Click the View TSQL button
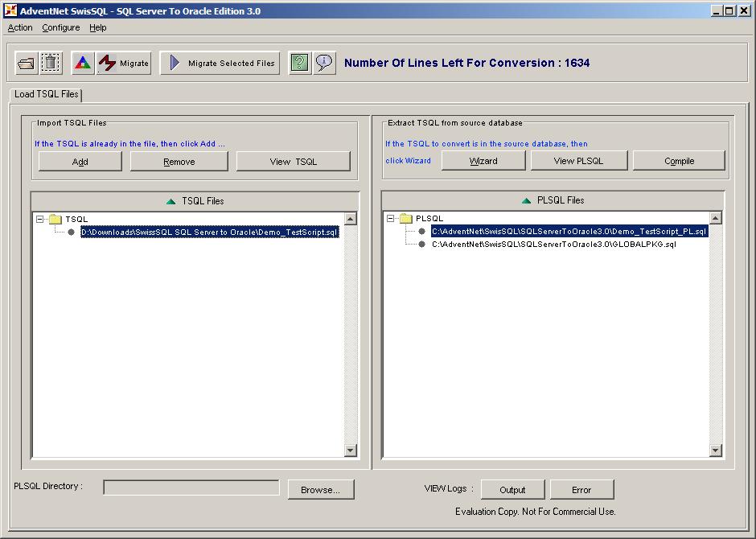The height and width of the screenshot is (539, 756). point(293,162)
